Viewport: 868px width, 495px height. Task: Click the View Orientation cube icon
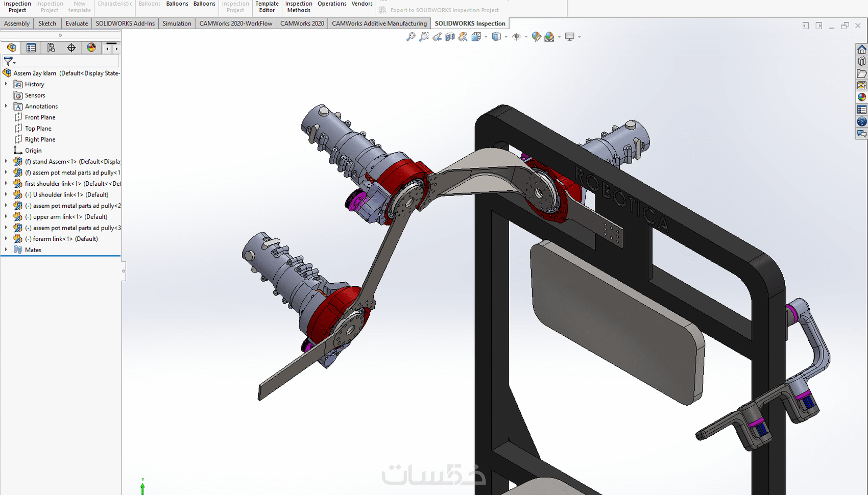476,37
